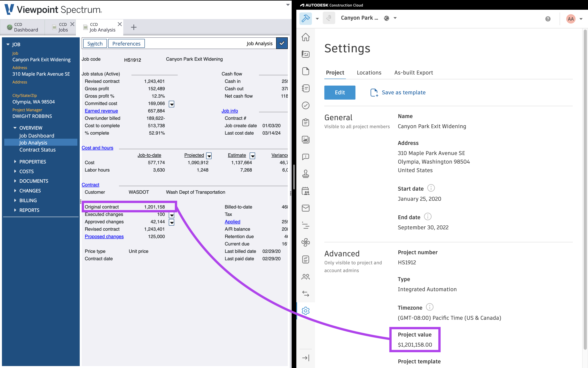Open the Meetings calendar icon
The image size is (588, 368).
coord(305,191)
